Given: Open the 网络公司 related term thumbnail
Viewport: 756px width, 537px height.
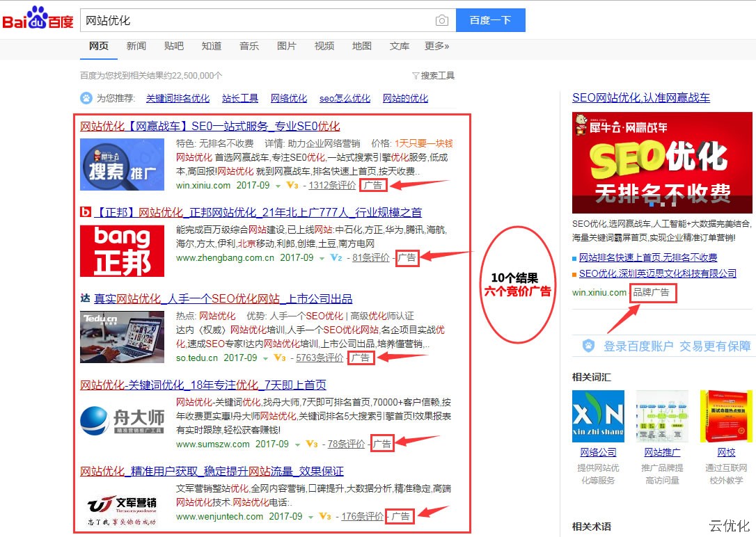Looking at the screenshot, I should click(598, 417).
